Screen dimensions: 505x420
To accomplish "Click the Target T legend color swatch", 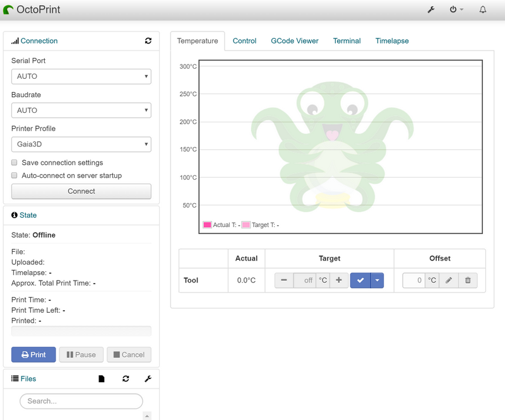I will [246, 225].
